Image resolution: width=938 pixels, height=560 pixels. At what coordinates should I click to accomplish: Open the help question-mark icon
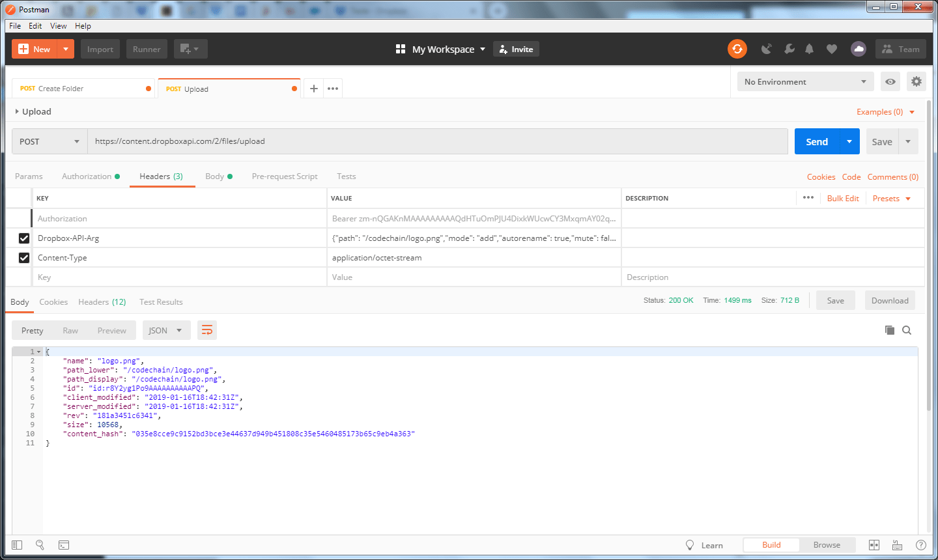click(x=921, y=545)
